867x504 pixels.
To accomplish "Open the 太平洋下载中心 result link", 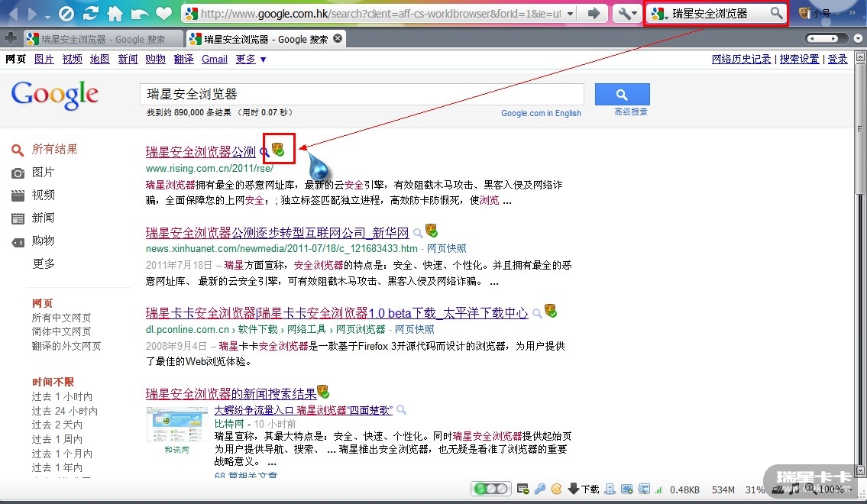I will point(337,313).
